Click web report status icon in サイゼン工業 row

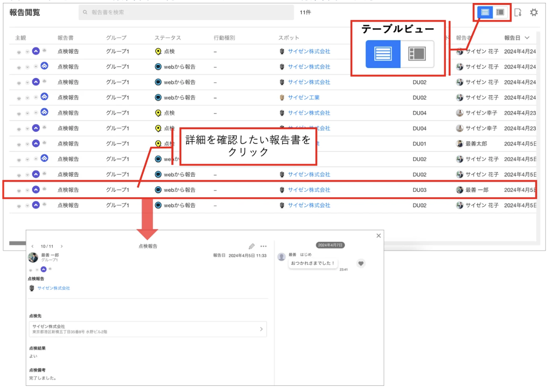[158, 98]
